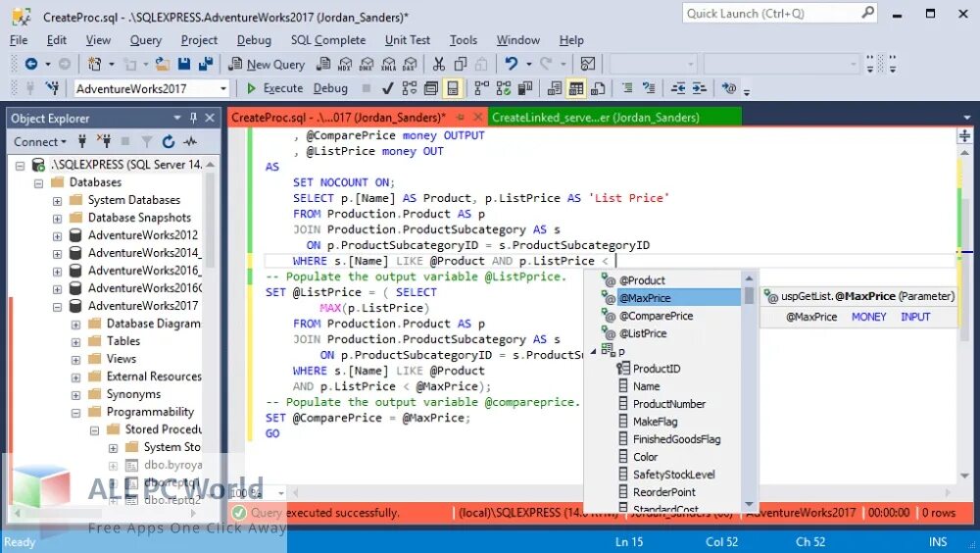Comment out the selected lines
Image resolution: width=980 pixels, height=553 pixels.
click(x=627, y=88)
